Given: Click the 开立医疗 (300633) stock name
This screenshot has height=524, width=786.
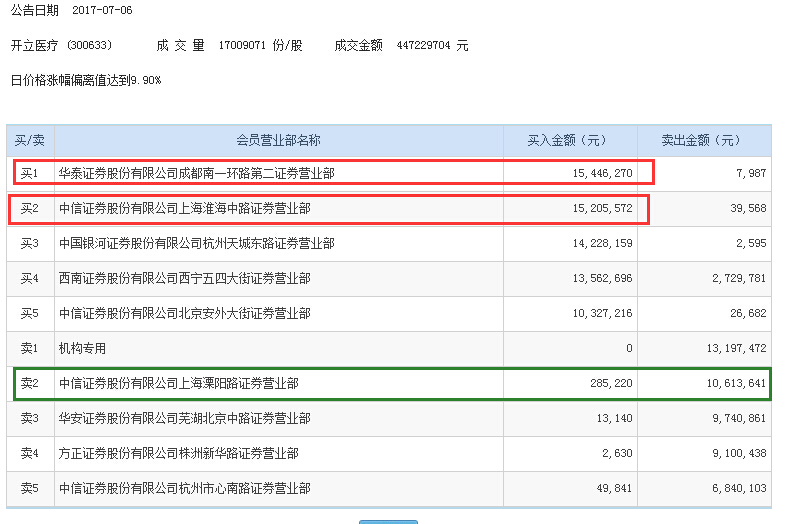Looking at the screenshot, I should pos(61,46).
